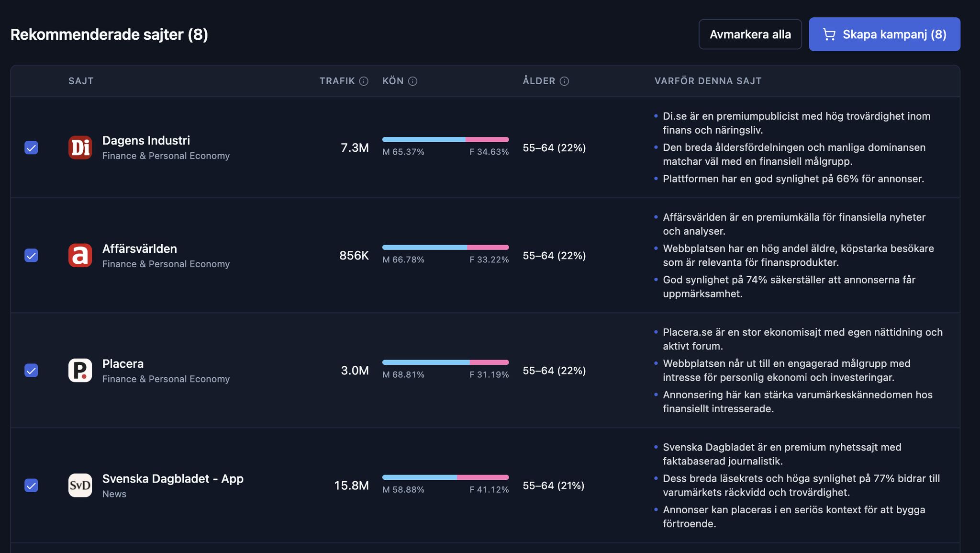Select the Svenska Dagbladet - App name

(x=173, y=479)
